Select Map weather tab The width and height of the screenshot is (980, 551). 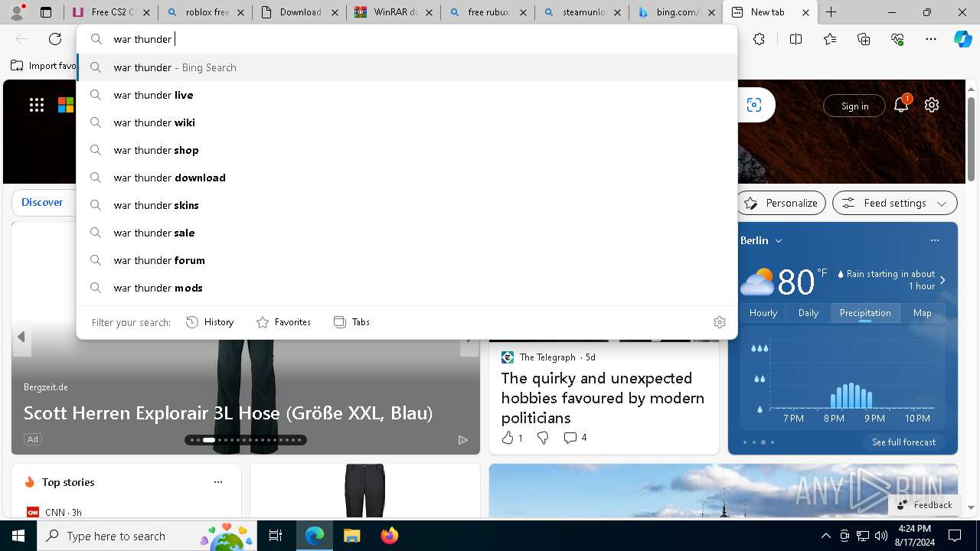[923, 313]
